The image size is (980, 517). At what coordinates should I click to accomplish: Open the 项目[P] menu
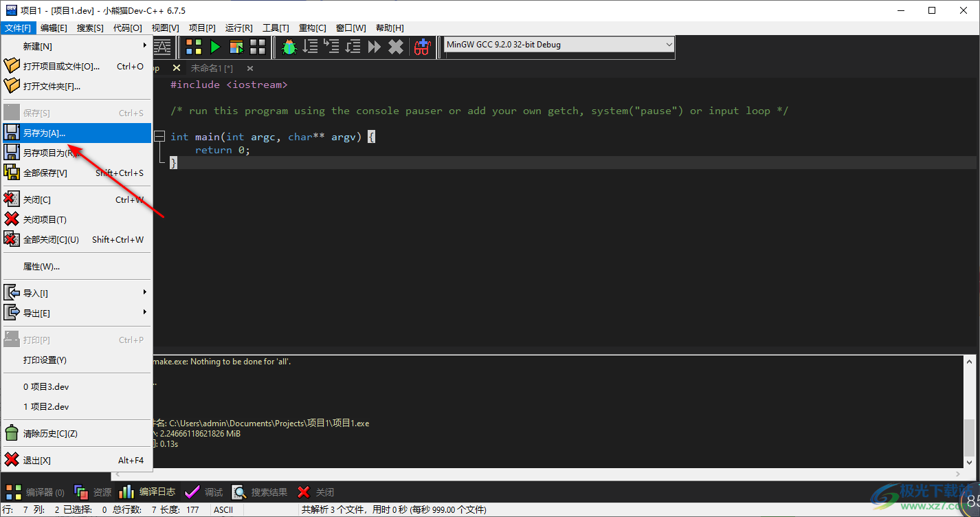click(202, 27)
